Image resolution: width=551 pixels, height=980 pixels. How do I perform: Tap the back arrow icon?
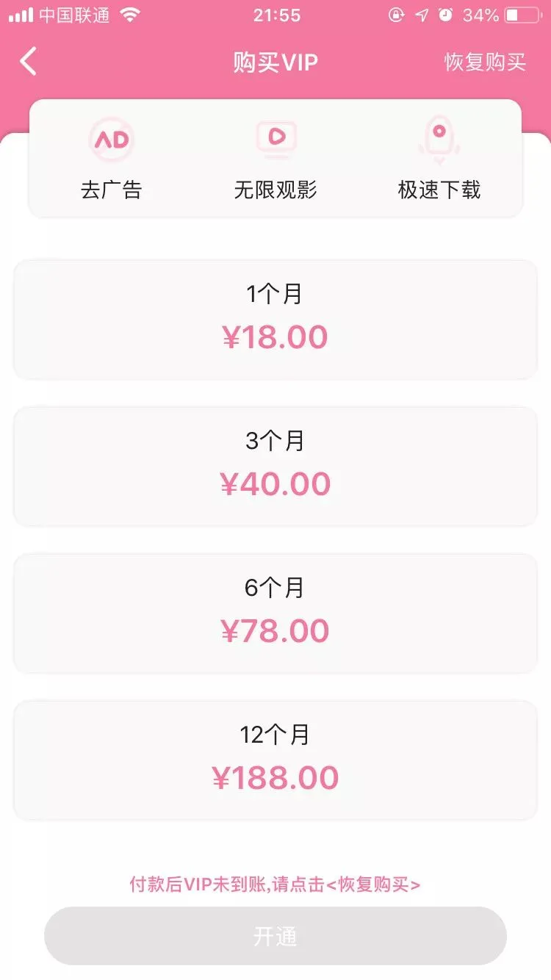pyautogui.click(x=28, y=62)
